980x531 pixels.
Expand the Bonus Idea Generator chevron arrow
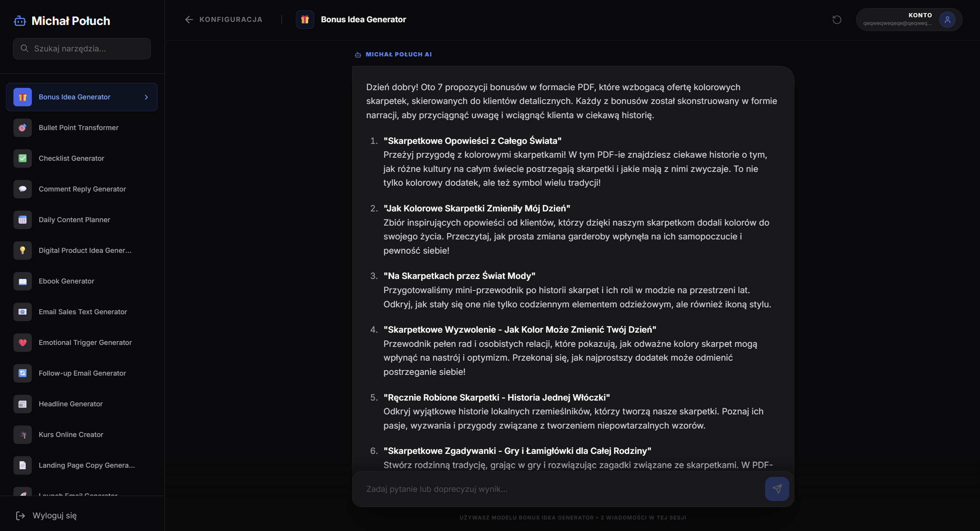146,97
